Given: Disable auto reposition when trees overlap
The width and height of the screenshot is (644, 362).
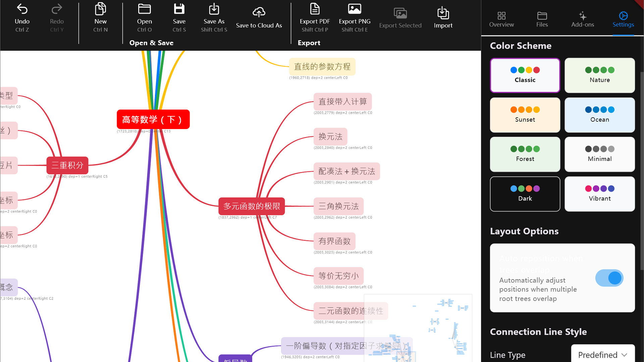Looking at the screenshot, I should [609, 278].
